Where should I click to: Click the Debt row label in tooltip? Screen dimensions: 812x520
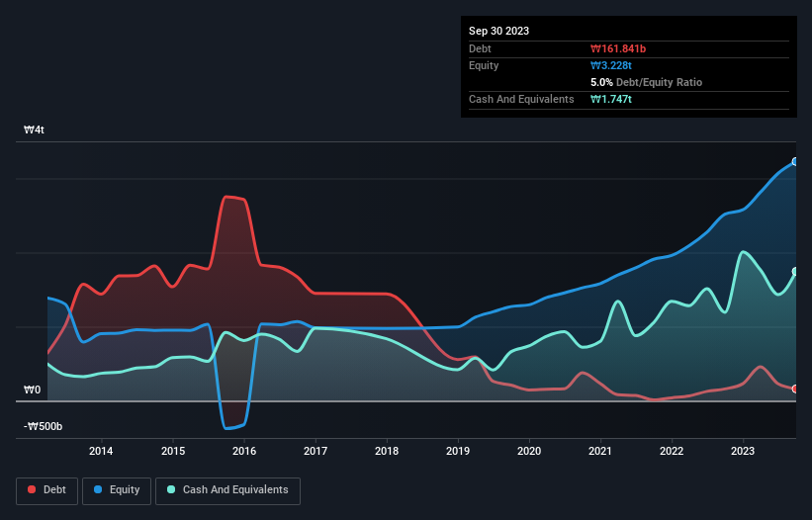click(x=480, y=48)
